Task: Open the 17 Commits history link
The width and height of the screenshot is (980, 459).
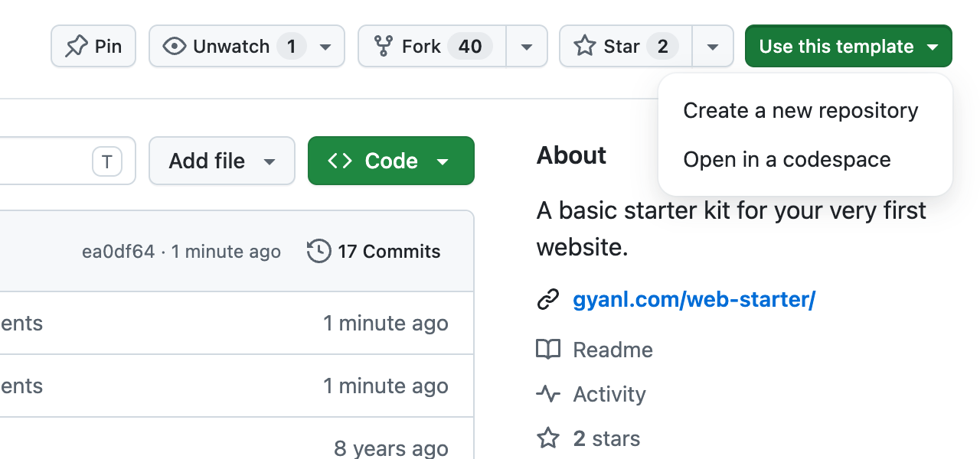Action: [x=374, y=251]
